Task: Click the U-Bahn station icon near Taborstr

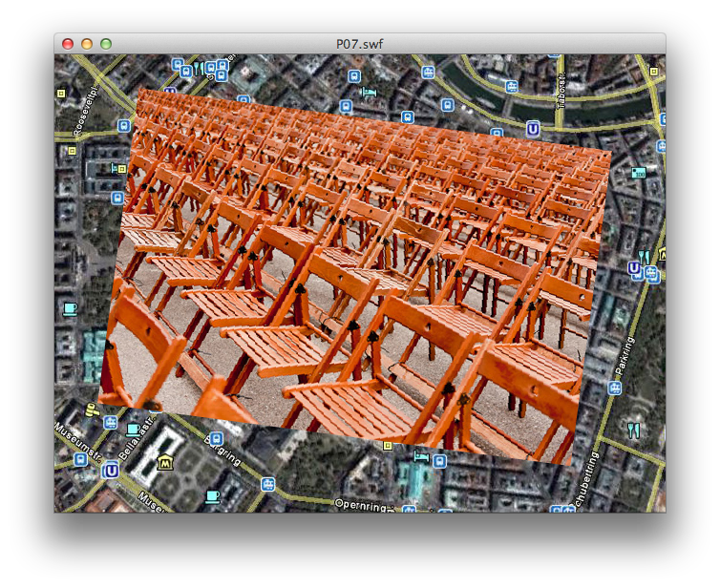Action: point(533,129)
